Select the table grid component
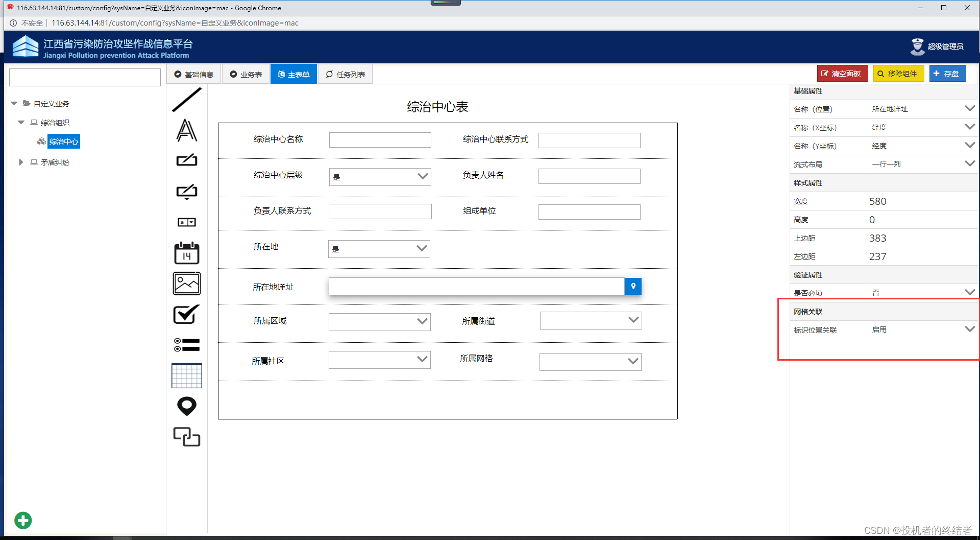The width and height of the screenshot is (980, 540). (x=187, y=375)
